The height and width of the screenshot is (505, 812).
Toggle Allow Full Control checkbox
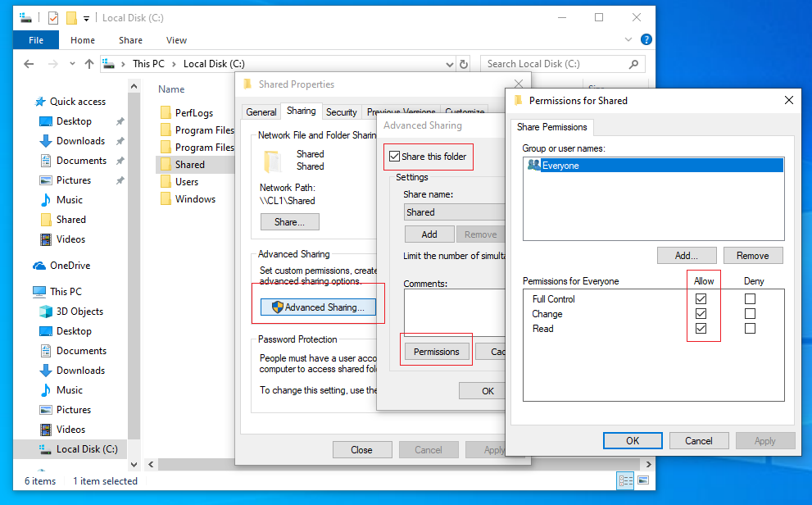pyautogui.click(x=701, y=299)
